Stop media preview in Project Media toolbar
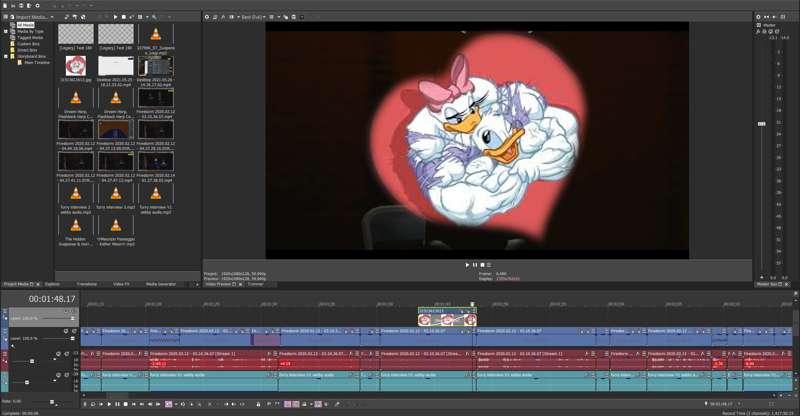The image size is (800, 416). tap(123, 17)
